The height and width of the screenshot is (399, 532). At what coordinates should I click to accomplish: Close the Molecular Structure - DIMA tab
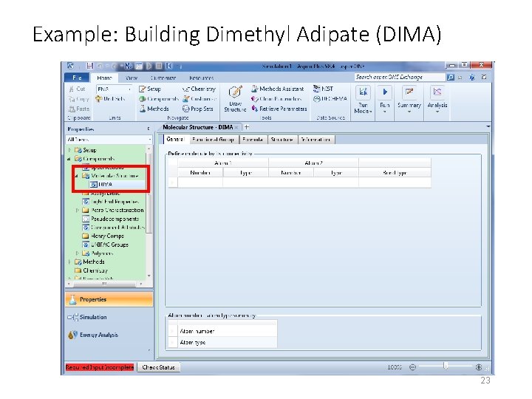tap(236, 128)
